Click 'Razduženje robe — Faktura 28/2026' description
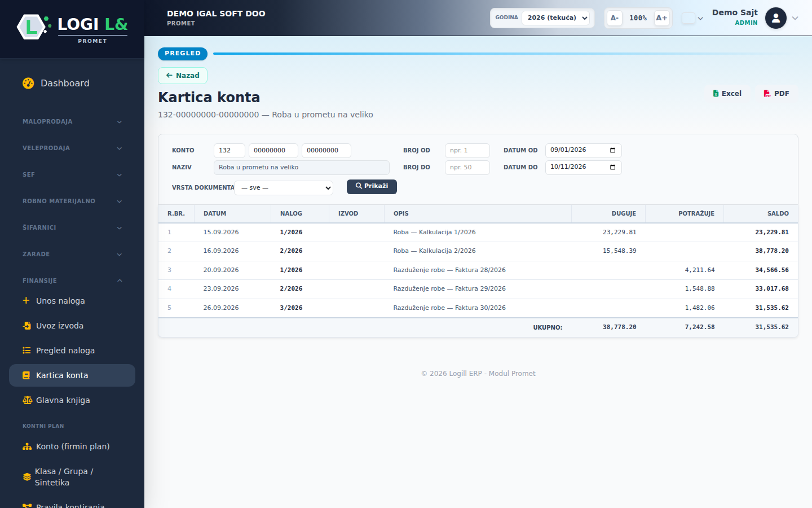 click(x=449, y=270)
